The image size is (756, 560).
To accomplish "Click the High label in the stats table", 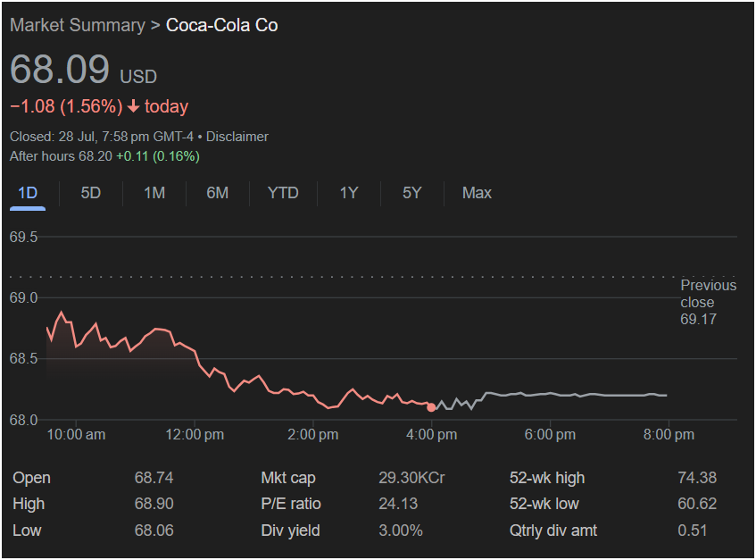I will (x=29, y=504).
